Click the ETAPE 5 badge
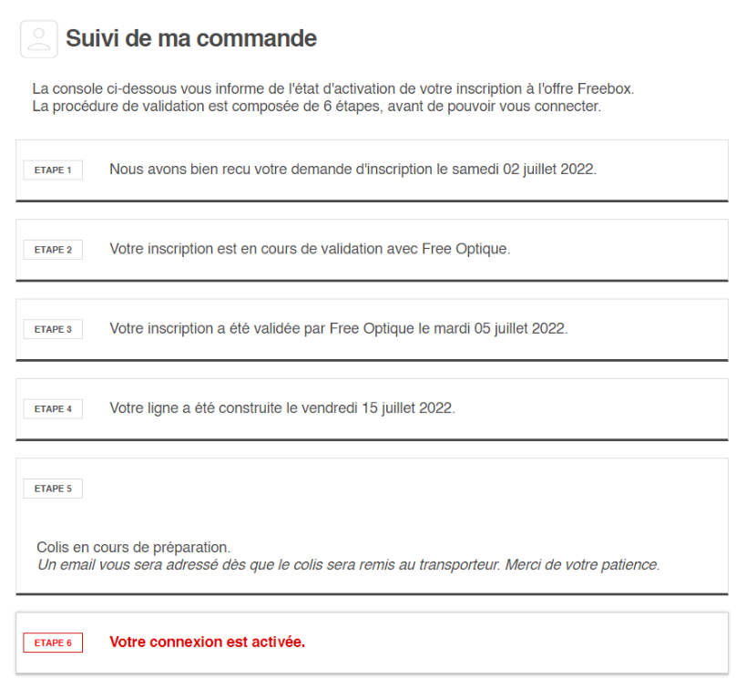The width and height of the screenshot is (736, 700). pos(53,489)
